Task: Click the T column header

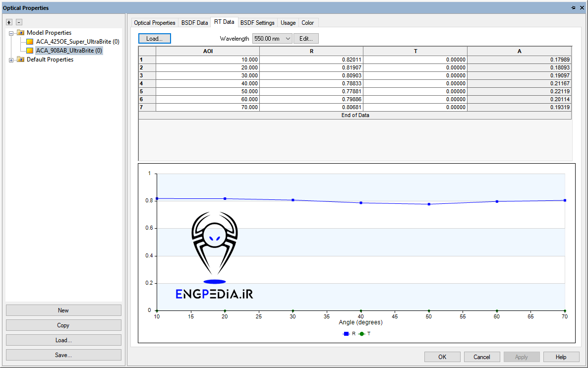Action: (x=415, y=51)
